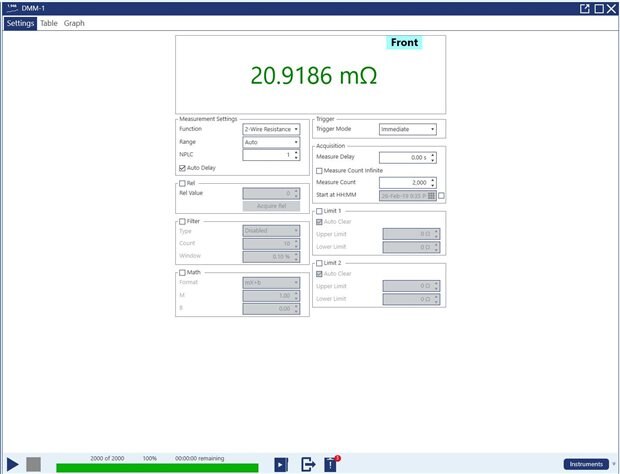This screenshot has width=620, height=474.
Task: Click the Instruments button
Action: pyautogui.click(x=586, y=464)
